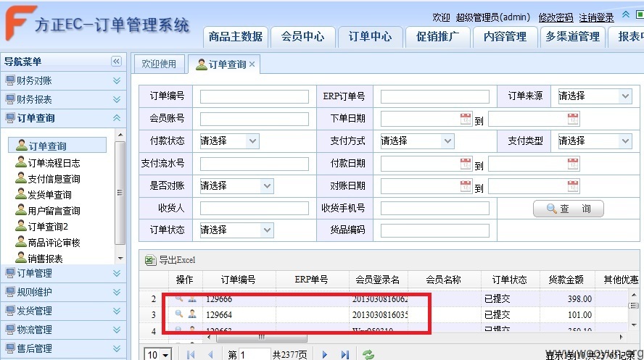The height and width of the screenshot is (360, 644).
Task: Click the ERP订单号 input field
Action: (435, 97)
